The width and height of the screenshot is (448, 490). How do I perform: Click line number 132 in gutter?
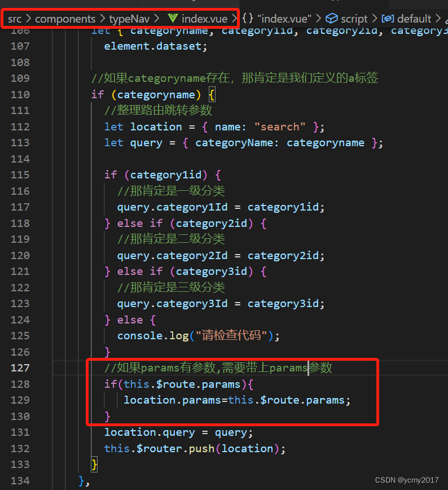click(x=20, y=448)
